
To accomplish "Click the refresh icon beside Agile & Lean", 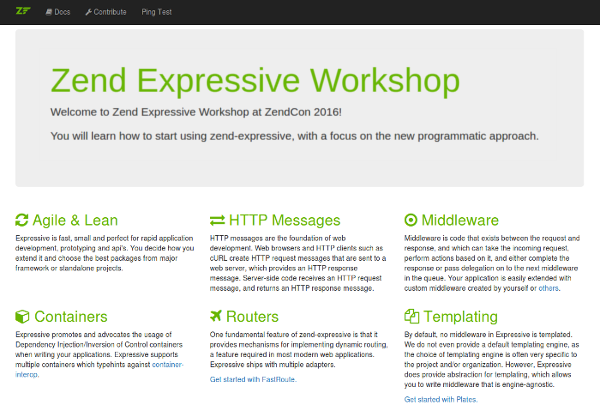I will click(22, 220).
